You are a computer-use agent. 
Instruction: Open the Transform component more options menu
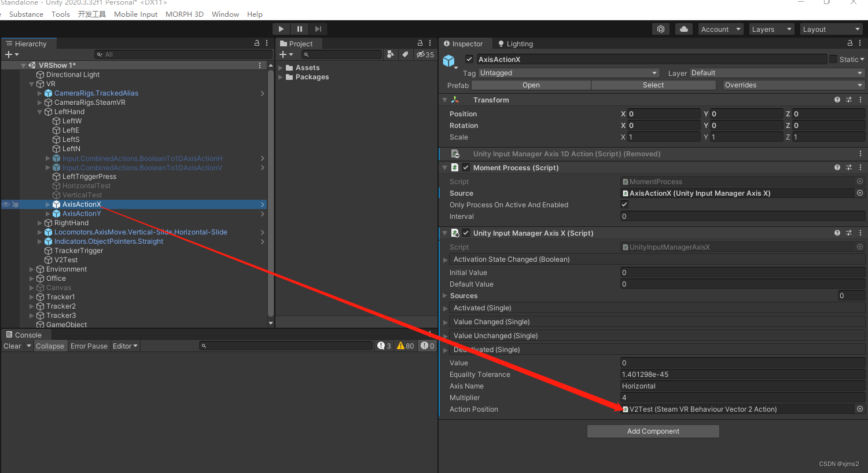click(860, 100)
